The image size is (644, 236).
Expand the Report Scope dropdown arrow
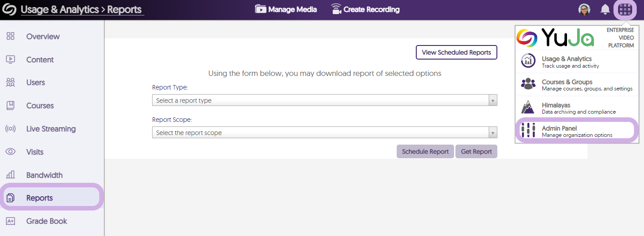(x=492, y=133)
